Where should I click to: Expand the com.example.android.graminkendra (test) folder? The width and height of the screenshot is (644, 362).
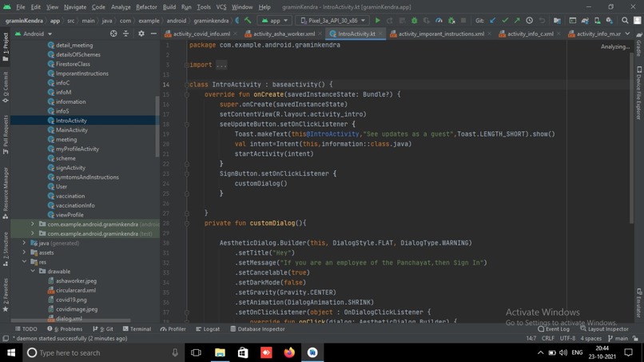pos(33,233)
